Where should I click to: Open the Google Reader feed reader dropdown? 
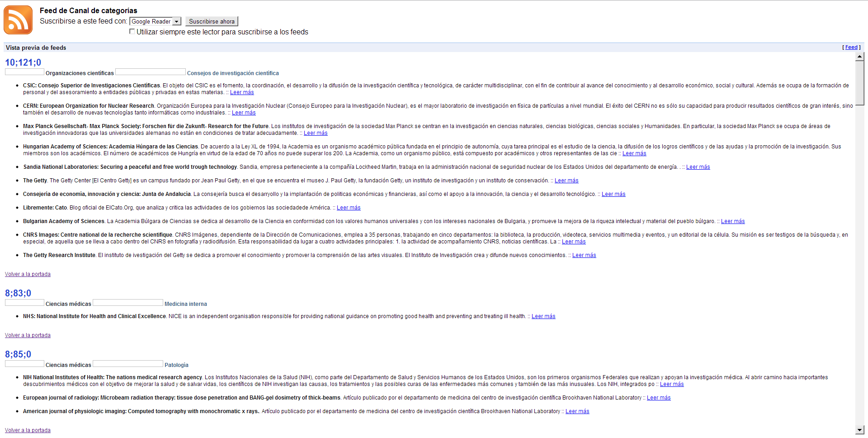pos(155,21)
